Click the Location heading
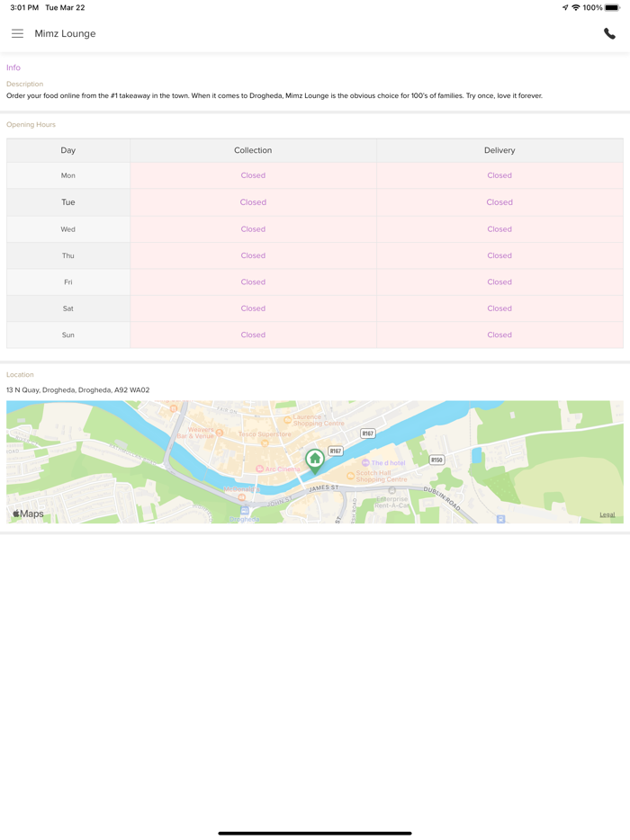The height and width of the screenshot is (840, 630). click(20, 375)
